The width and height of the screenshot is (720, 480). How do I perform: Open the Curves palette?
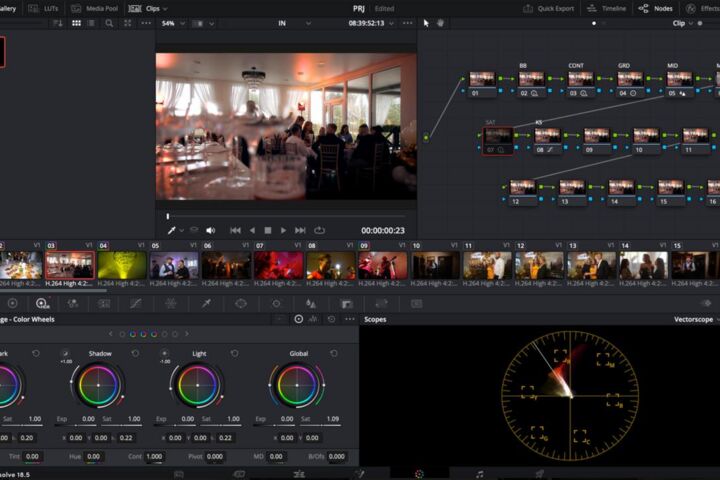click(x=135, y=303)
